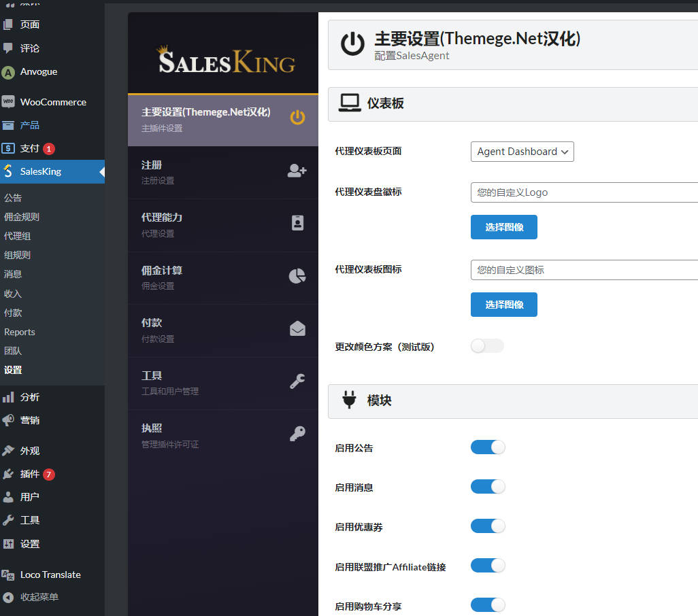
Task: Click the Analytics bar chart icon
Action: [x=8, y=397]
